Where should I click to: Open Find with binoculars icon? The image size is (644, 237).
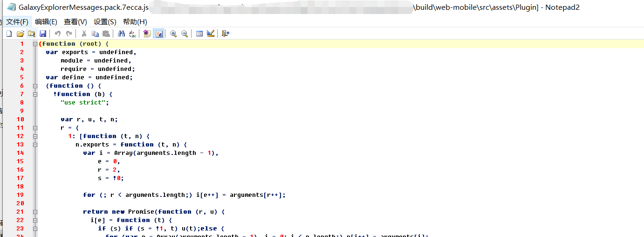(121, 34)
